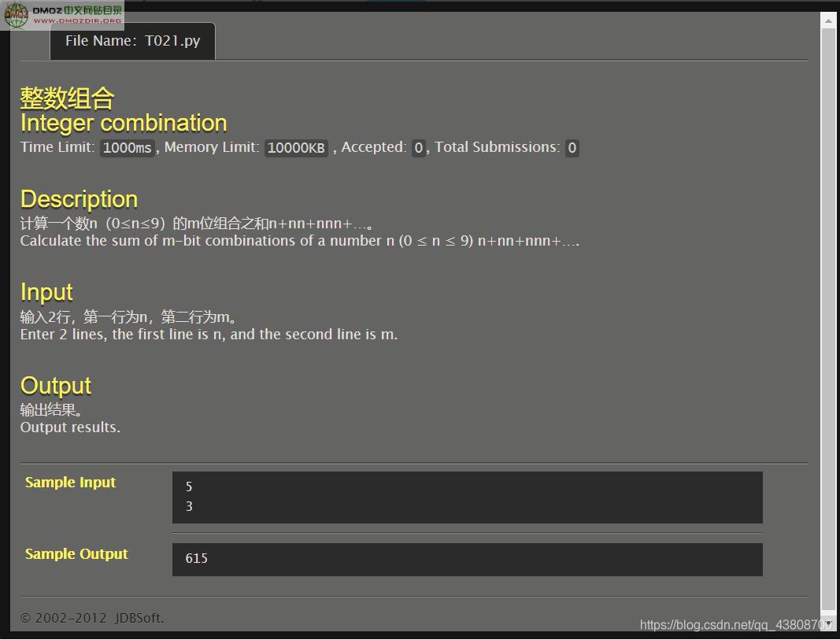Click the Integer combination heading
Viewport: 840px width, 640px height.
pyautogui.click(x=124, y=123)
